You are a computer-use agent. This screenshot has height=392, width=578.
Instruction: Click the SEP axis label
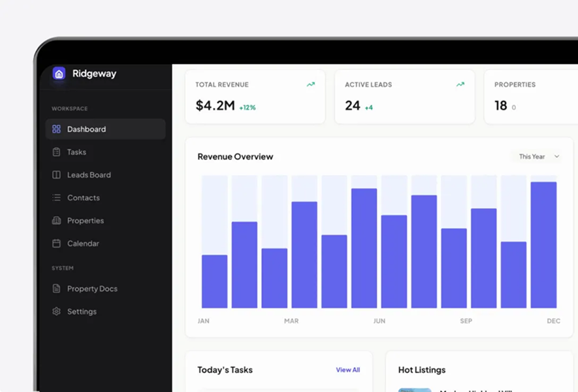tap(466, 321)
